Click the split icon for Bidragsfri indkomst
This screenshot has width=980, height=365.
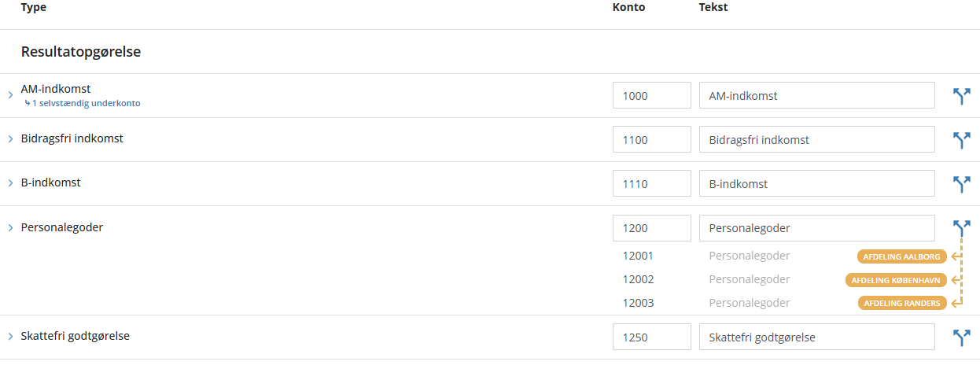[x=960, y=140]
